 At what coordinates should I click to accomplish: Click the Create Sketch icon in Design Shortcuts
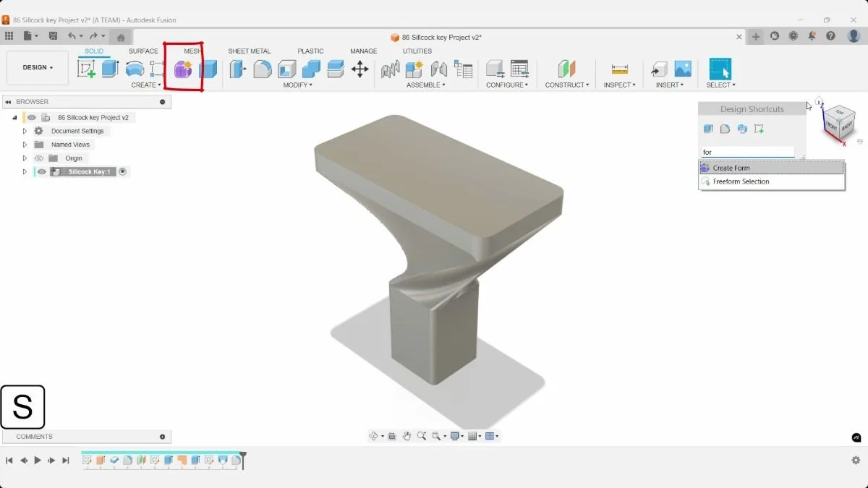(x=759, y=129)
